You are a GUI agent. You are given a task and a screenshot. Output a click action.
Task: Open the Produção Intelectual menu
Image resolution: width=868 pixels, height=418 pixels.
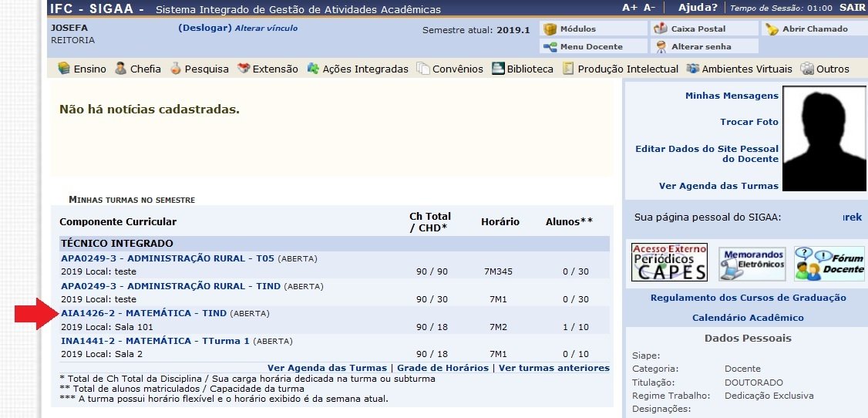pyautogui.click(x=627, y=69)
